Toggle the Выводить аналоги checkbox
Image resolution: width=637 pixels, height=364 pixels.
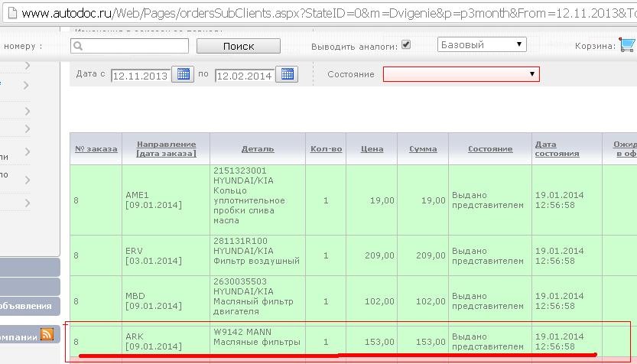pos(406,44)
